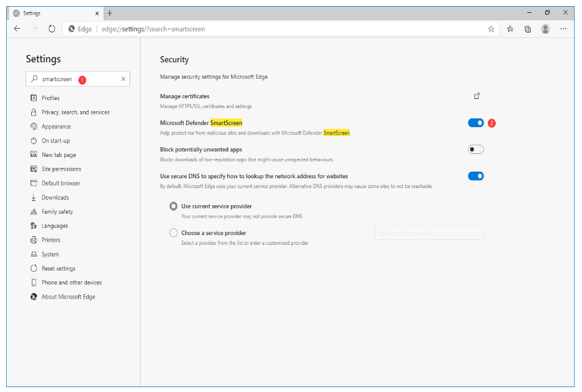Viewport: 582px width, 392px height.
Task: Open a new tab with plus button
Action: (x=110, y=13)
